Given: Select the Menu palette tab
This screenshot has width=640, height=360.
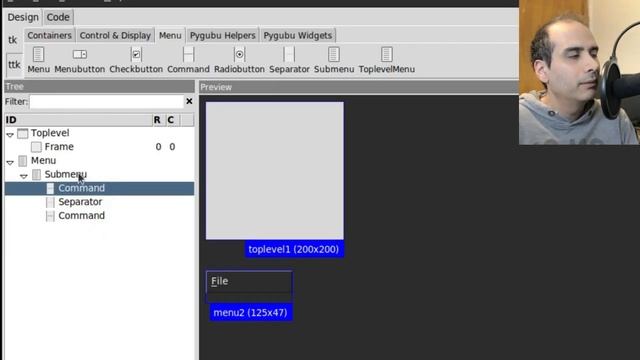Looking at the screenshot, I should click(x=170, y=36).
